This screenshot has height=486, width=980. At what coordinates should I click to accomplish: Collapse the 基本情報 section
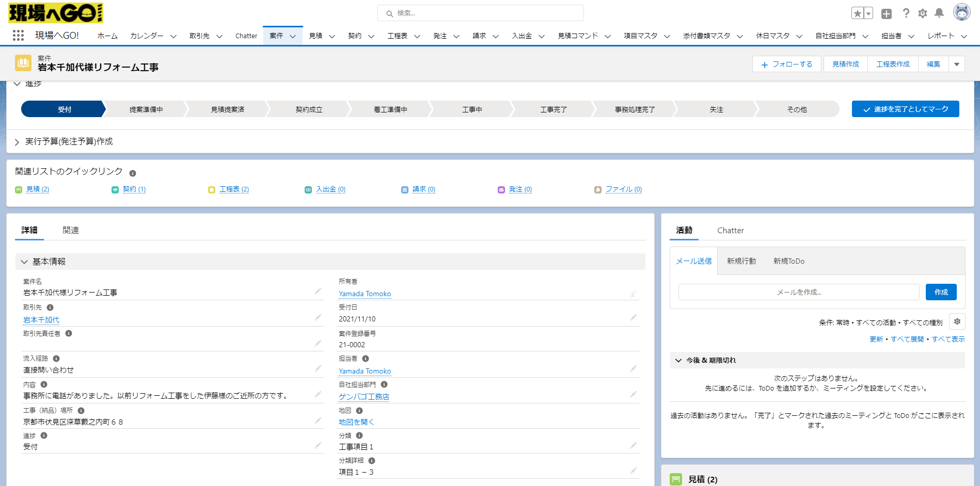pos(24,262)
